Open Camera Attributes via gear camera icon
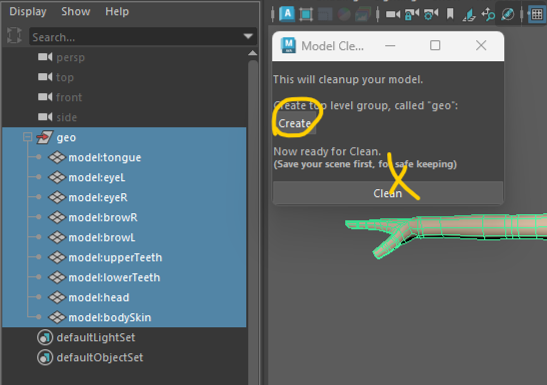Screen dimensions: 547x385 pyautogui.click(x=431, y=14)
